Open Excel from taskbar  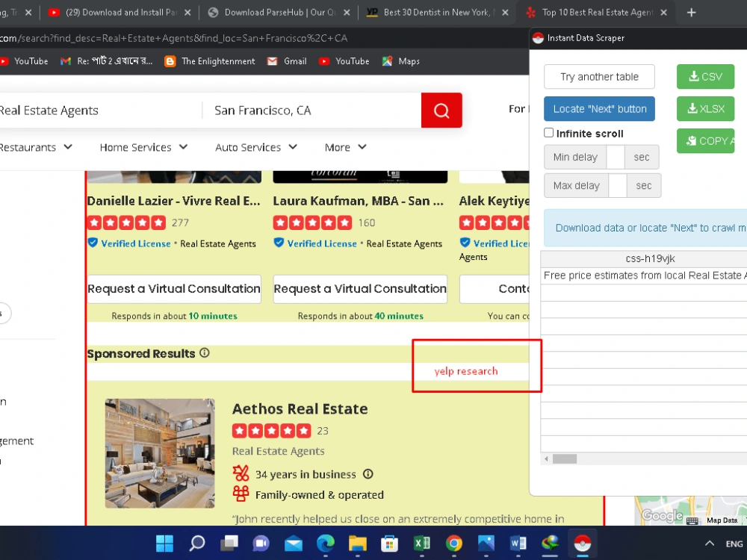click(421, 544)
